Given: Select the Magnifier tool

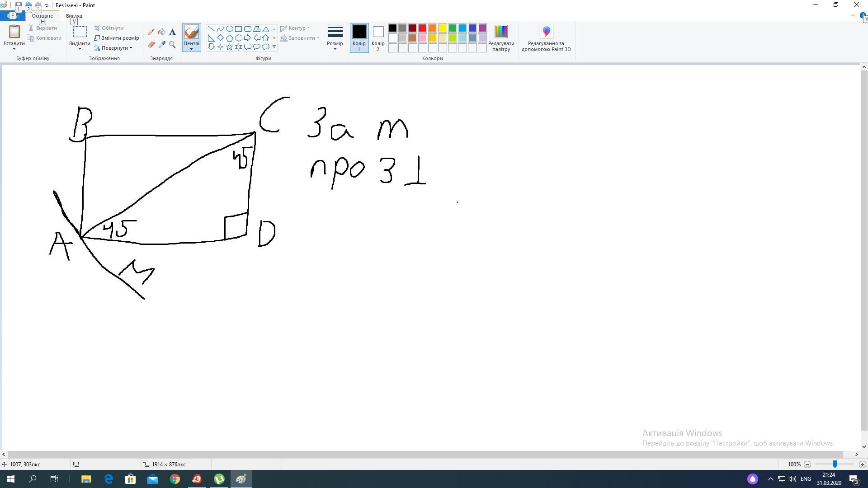Looking at the screenshot, I should [x=172, y=44].
